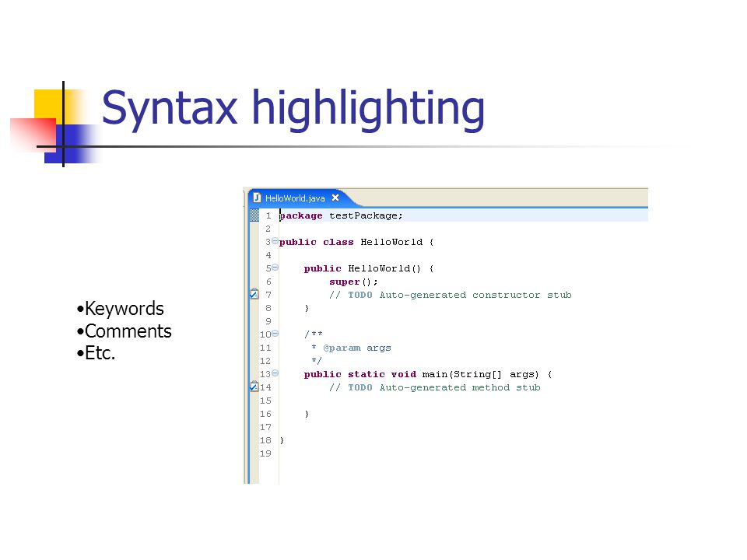Collapse the class fold marker on line 3
Screen dimensions: 747x560
point(275,241)
